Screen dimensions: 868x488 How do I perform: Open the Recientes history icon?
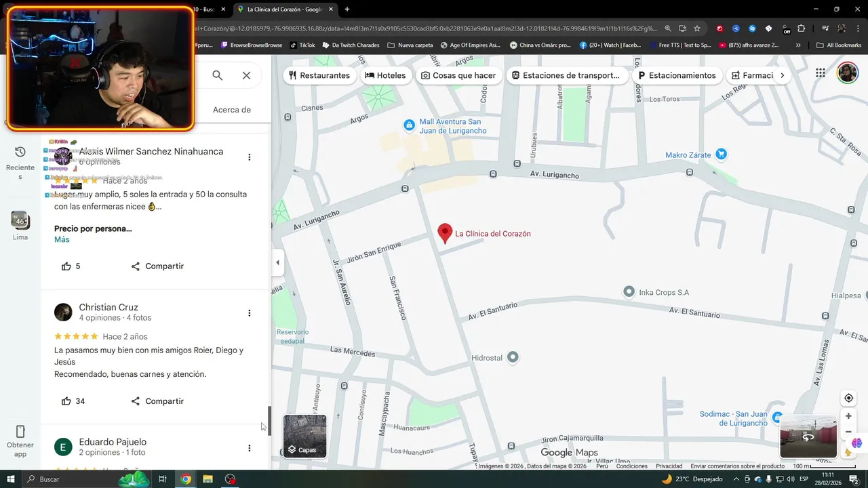pos(20,152)
